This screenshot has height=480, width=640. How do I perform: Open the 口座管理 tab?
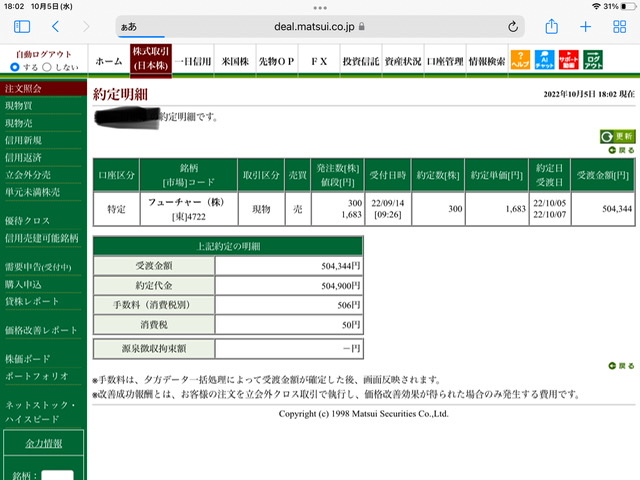point(445,61)
